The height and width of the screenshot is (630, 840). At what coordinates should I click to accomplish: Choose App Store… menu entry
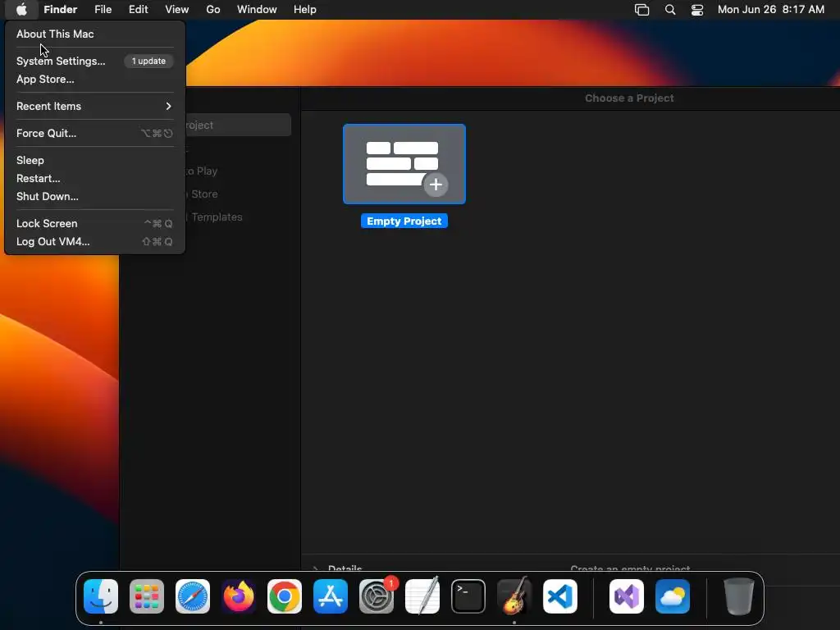pos(45,80)
